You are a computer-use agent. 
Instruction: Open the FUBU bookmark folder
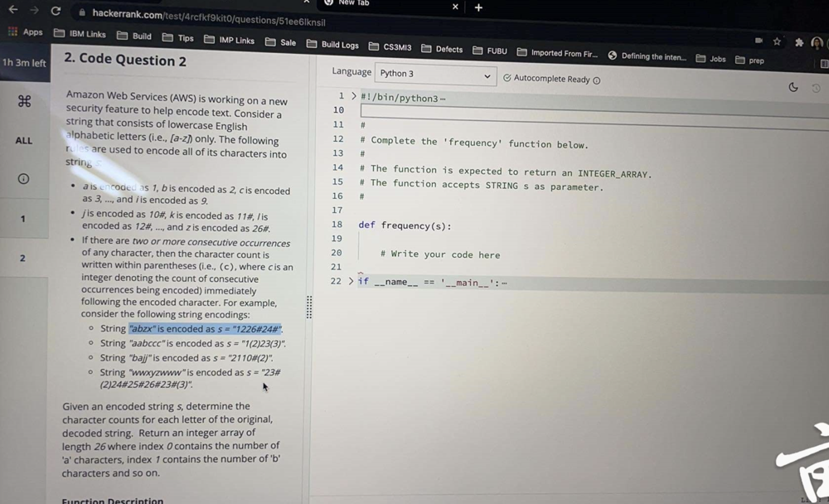point(490,51)
